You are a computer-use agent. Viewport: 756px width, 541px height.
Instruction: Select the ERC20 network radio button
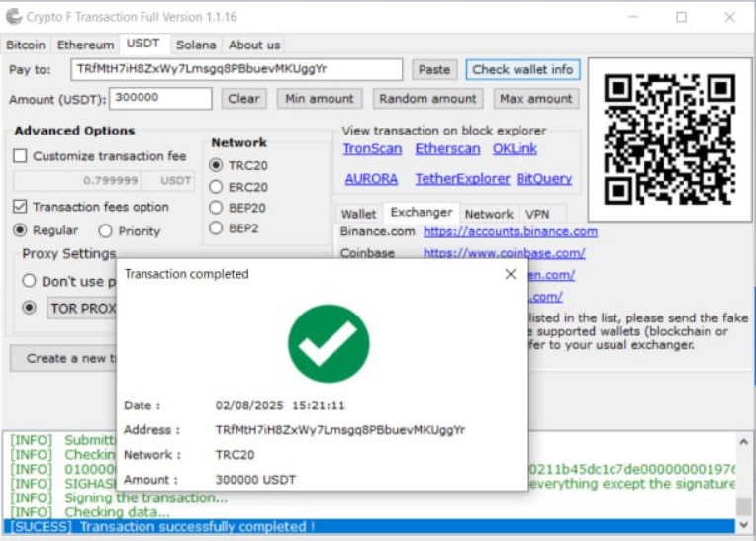coord(216,187)
